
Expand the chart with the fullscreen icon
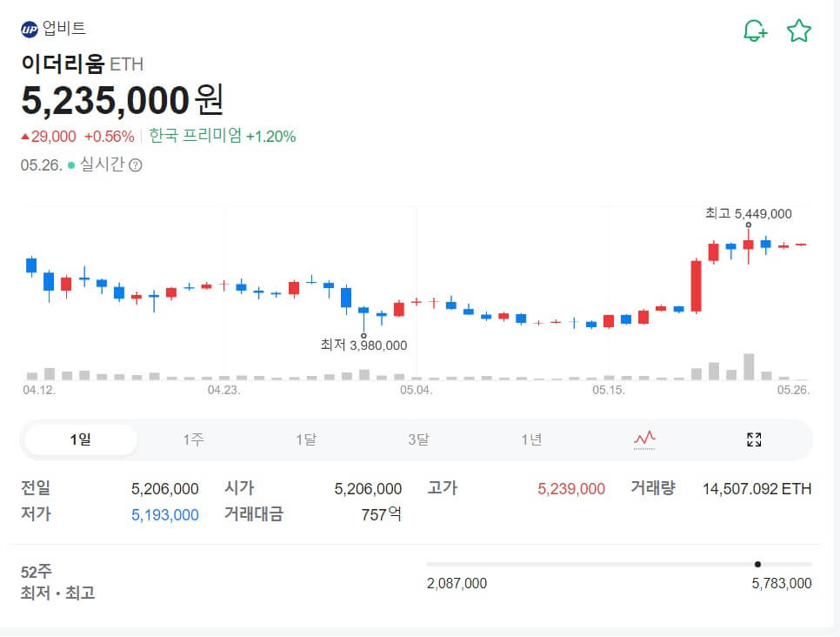pos(753,439)
